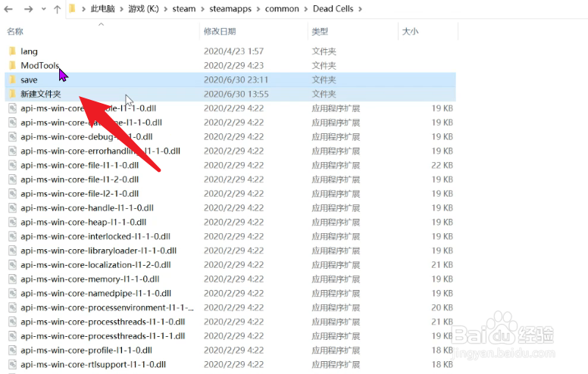The height and width of the screenshot is (374, 588).
Task: Click the lang folder name
Action: click(29, 51)
